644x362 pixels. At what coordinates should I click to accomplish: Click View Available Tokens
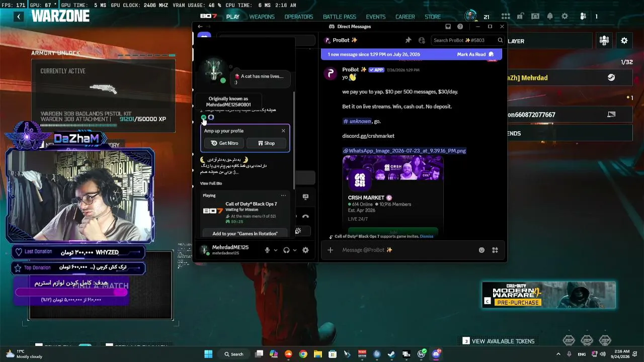click(498, 341)
